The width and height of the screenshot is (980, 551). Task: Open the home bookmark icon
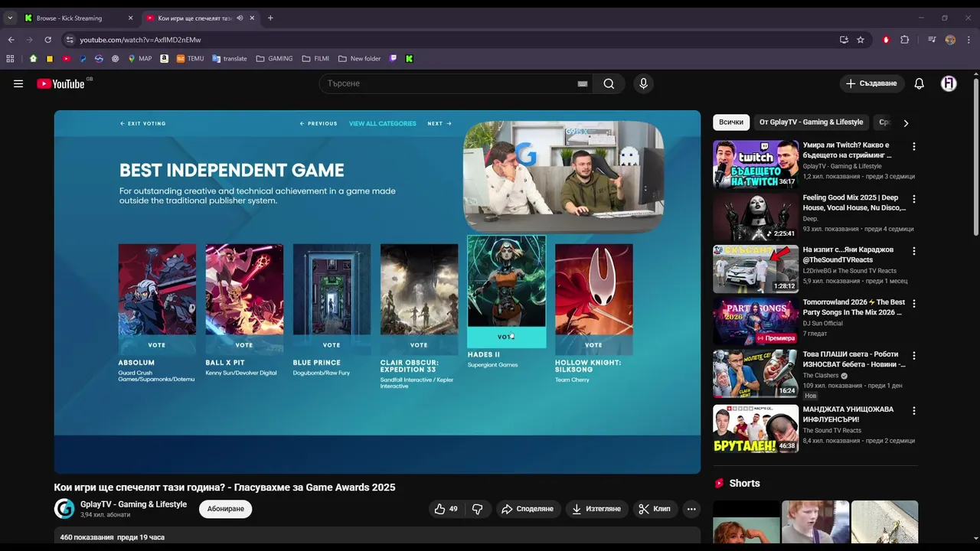(x=33, y=58)
